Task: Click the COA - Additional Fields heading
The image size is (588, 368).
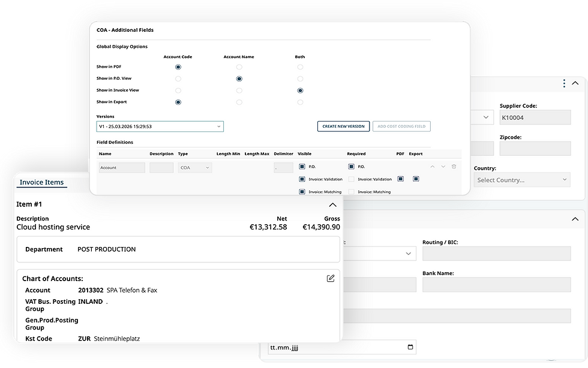Action: [125, 30]
